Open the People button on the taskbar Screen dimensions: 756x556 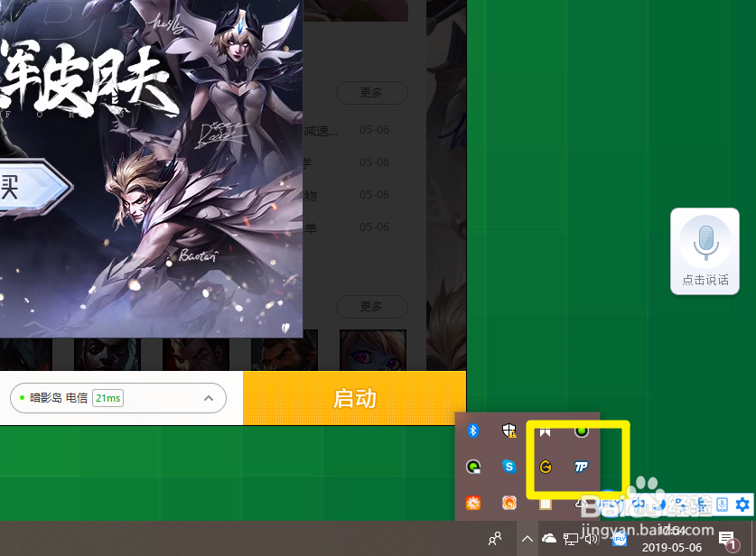point(495,538)
